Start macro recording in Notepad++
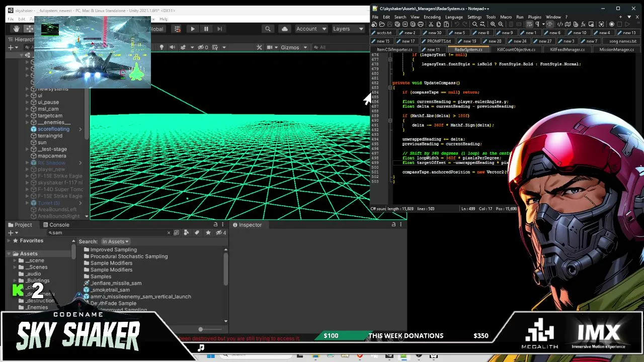Screen dimensions: 644x362 612,25
